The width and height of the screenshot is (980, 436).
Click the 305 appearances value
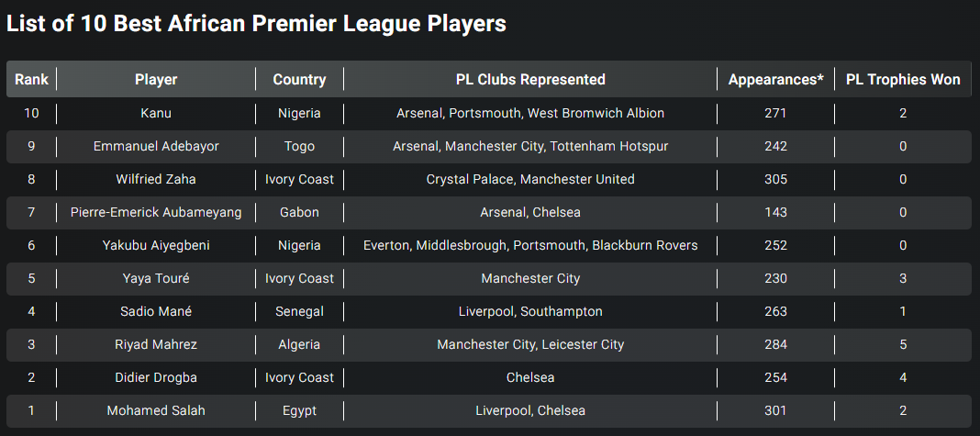pos(775,180)
